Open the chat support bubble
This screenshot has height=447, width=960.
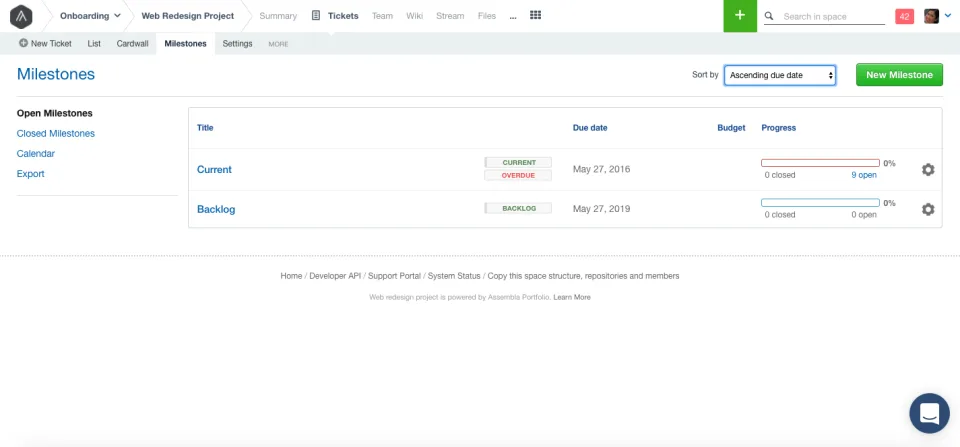(x=929, y=413)
